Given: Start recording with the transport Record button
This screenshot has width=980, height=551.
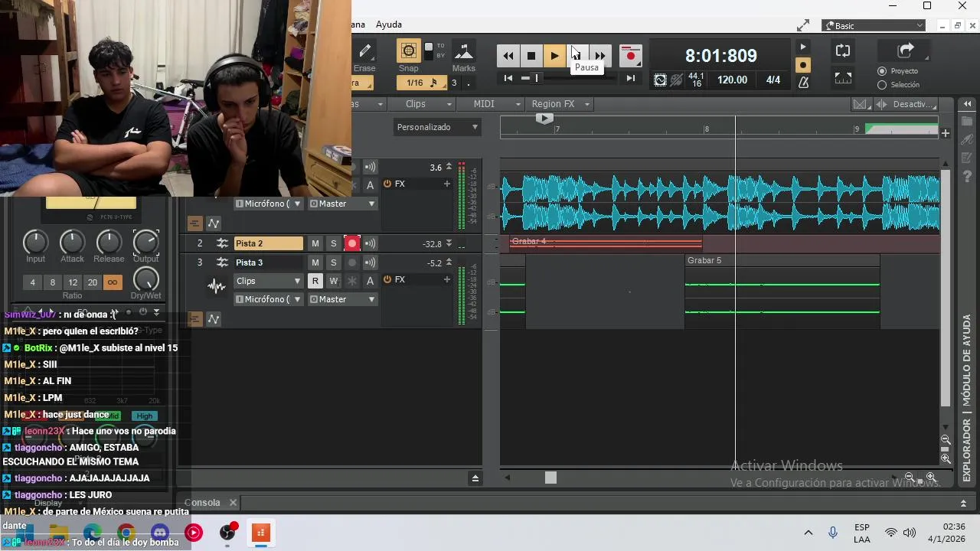Looking at the screenshot, I should point(630,55).
